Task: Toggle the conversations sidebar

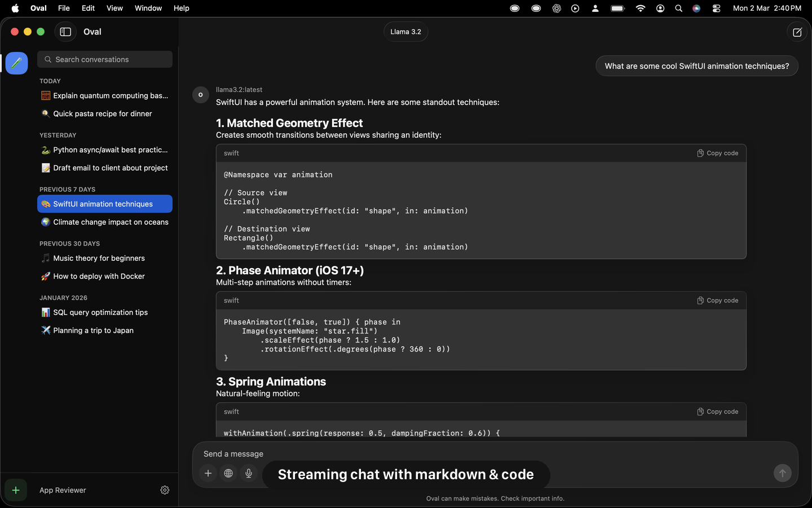Action: click(x=65, y=32)
